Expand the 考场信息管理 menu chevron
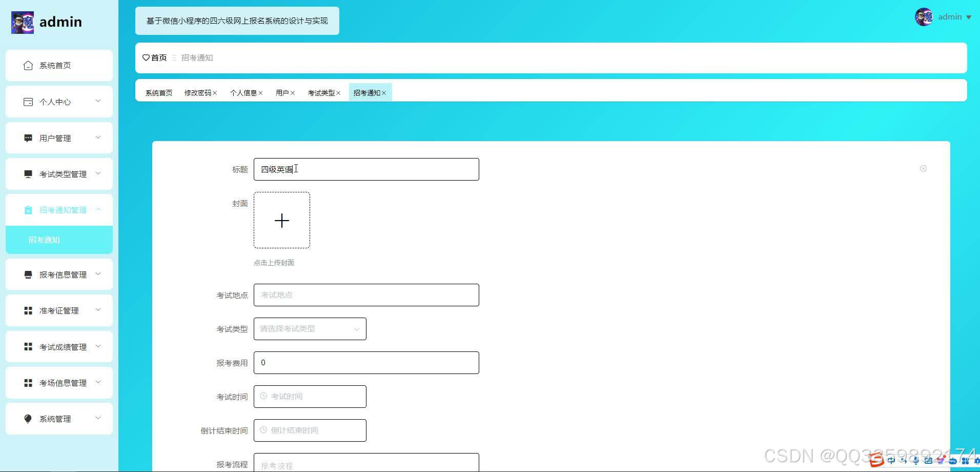The height and width of the screenshot is (472, 980). pos(98,382)
